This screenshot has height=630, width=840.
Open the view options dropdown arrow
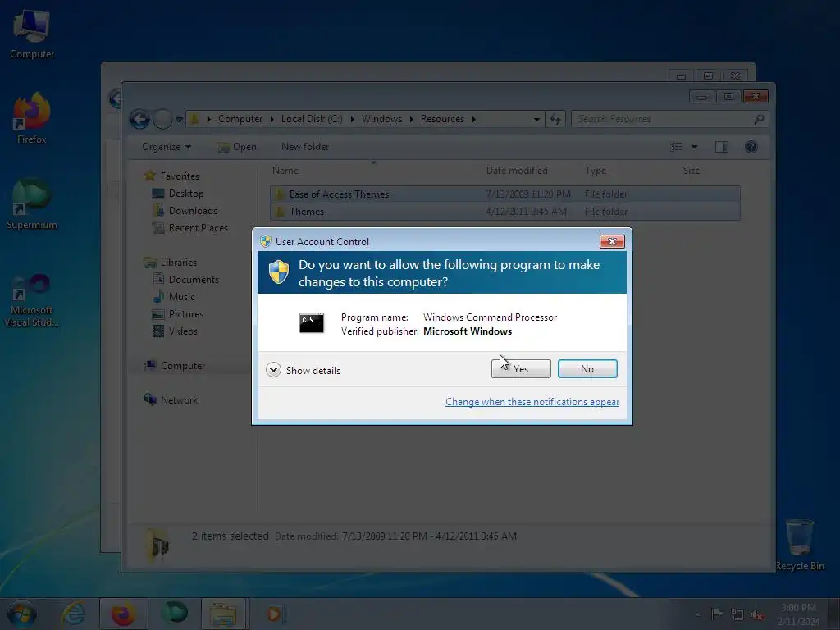tap(694, 147)
